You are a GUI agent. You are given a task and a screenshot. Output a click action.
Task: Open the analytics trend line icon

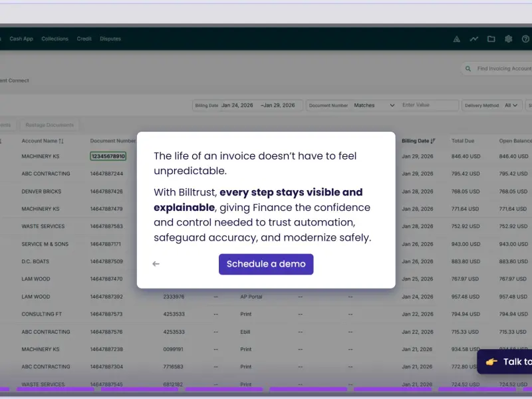point(474,39)
